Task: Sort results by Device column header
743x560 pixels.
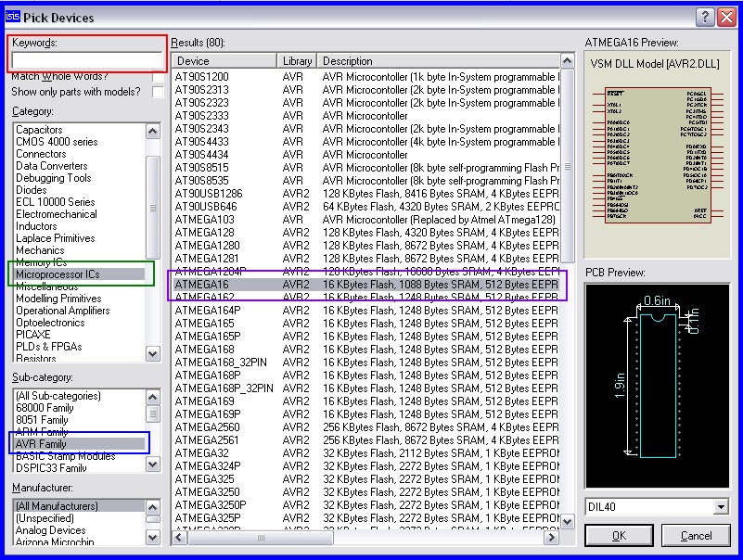Action: [x=224, y=61]
